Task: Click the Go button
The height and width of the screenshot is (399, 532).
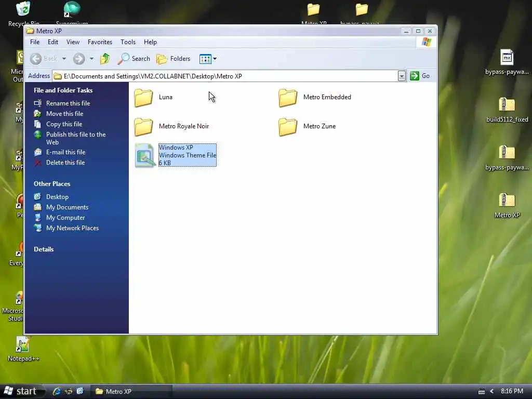Action: point(420,76)
